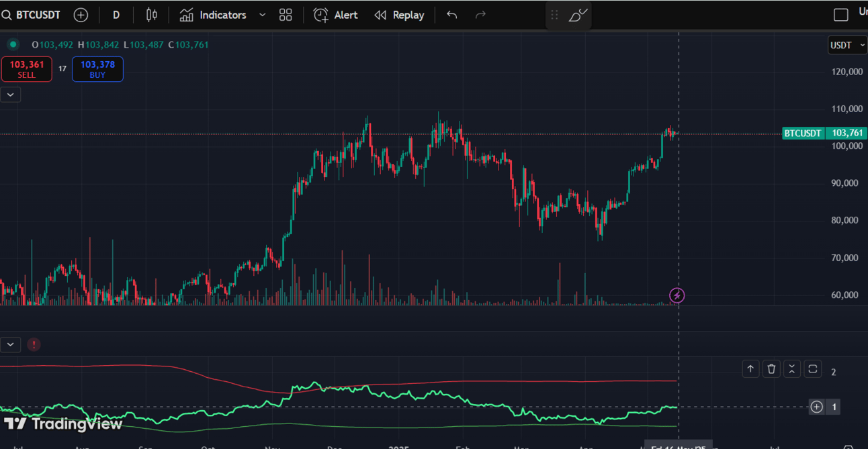Click the 103,378 BUY button
868x449 pixels.
pos(97,69)
